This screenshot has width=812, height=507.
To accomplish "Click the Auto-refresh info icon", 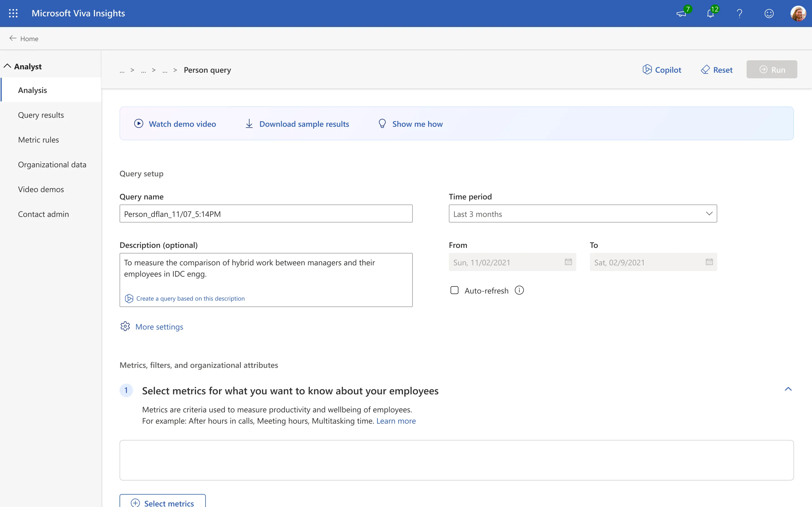I will point(519,290).
